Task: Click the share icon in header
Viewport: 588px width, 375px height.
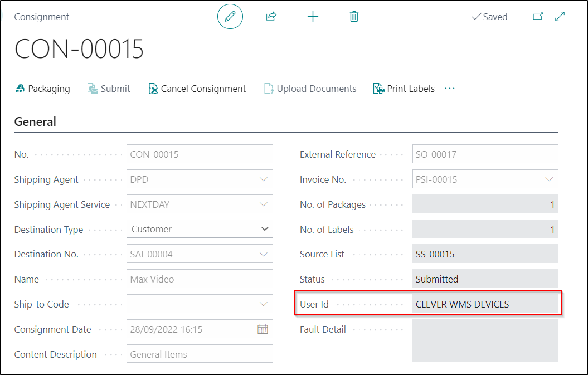Action: pyautogui.click(x=271, y=17)
